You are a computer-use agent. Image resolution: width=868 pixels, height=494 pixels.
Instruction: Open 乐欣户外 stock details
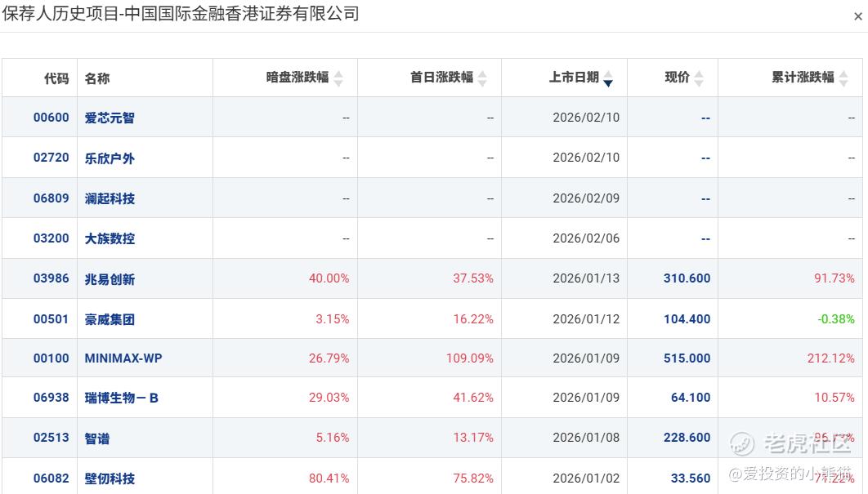point(110,158)
